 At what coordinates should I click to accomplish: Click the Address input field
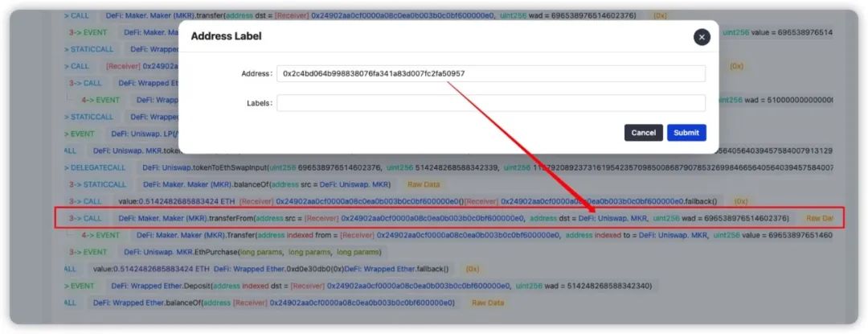(491, 74)
